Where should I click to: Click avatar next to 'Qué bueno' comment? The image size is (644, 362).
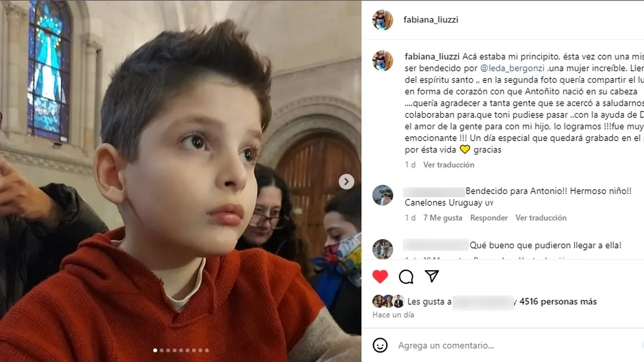click(383, 249)
